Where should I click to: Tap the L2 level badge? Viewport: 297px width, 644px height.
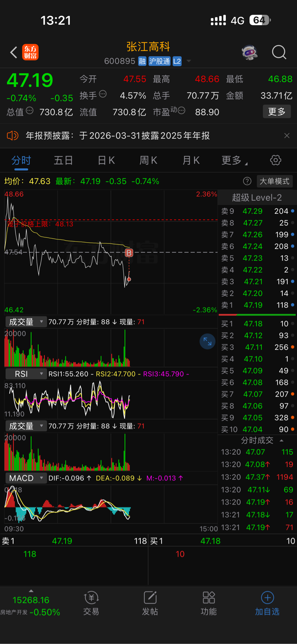tap(177, 61)
